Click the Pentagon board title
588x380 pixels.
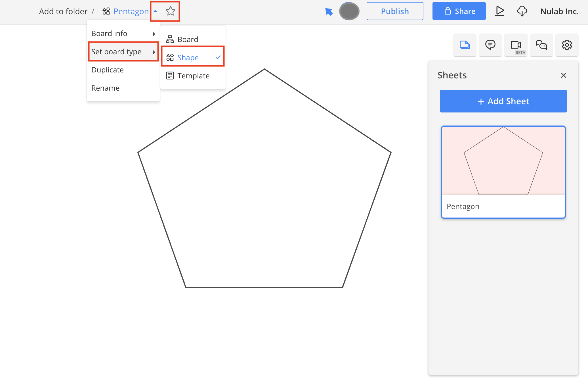coord(131,11)
